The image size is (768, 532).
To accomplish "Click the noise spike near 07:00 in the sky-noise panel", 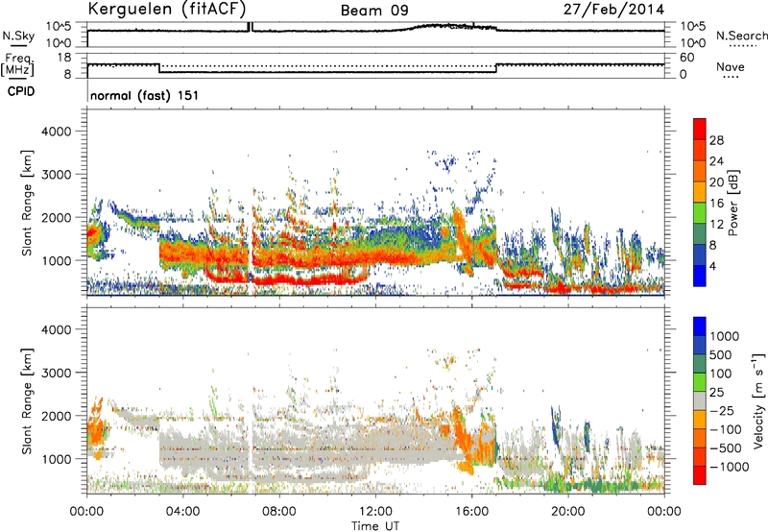I will (250, 27).
